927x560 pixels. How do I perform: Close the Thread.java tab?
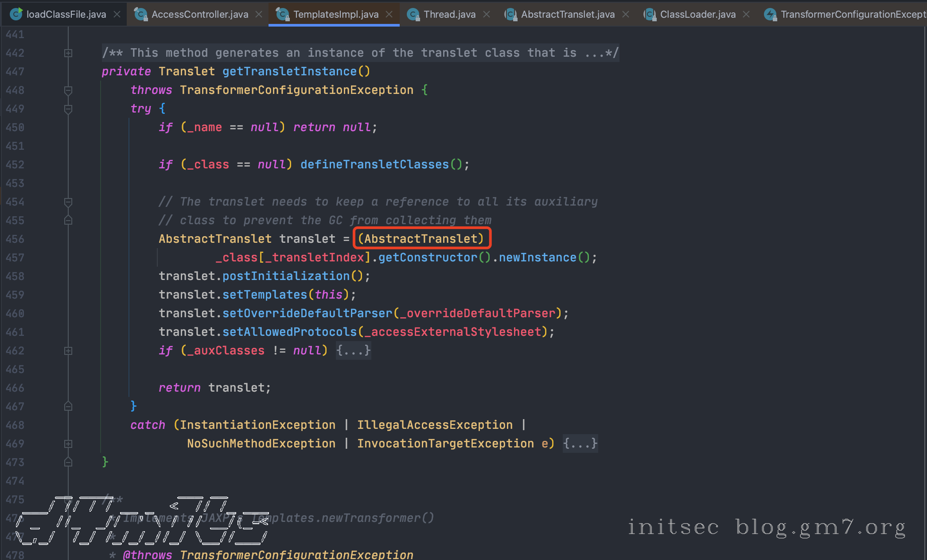(x=487, y=14)
